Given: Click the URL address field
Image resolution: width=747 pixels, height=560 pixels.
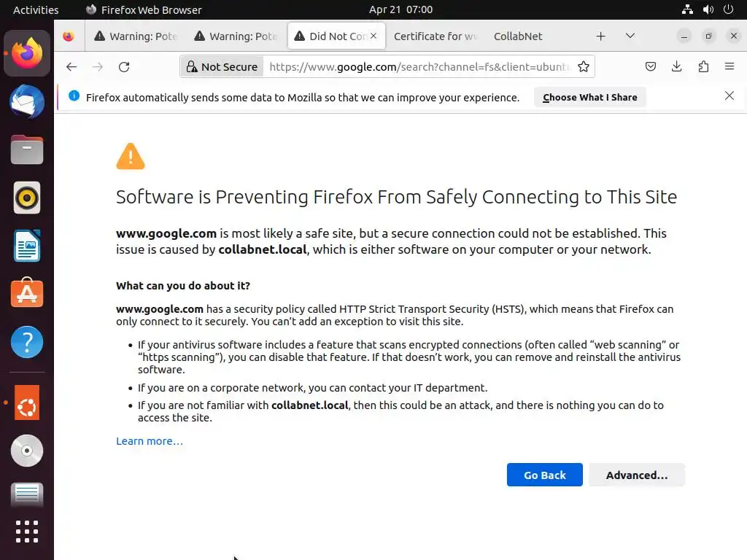Looking at the screenshot, I should coord(416,67).
